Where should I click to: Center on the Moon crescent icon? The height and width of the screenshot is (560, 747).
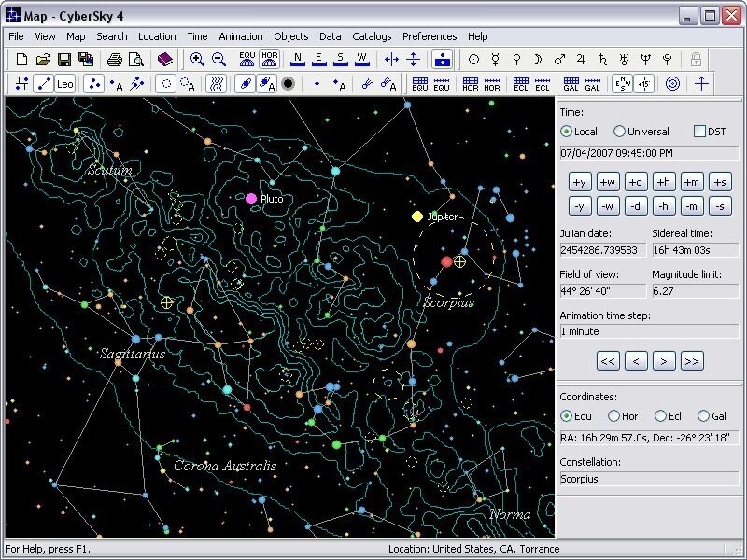click(x=539, y=60)
